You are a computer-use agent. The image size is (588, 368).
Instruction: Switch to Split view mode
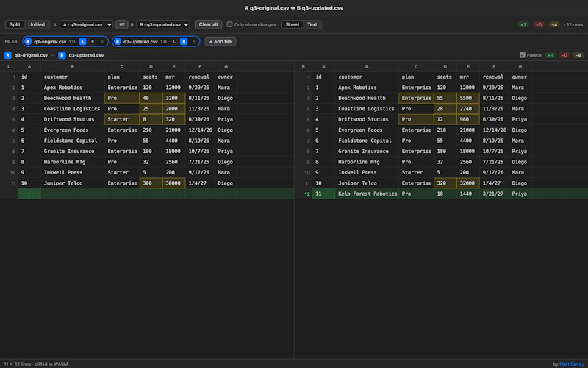[15, 24]
